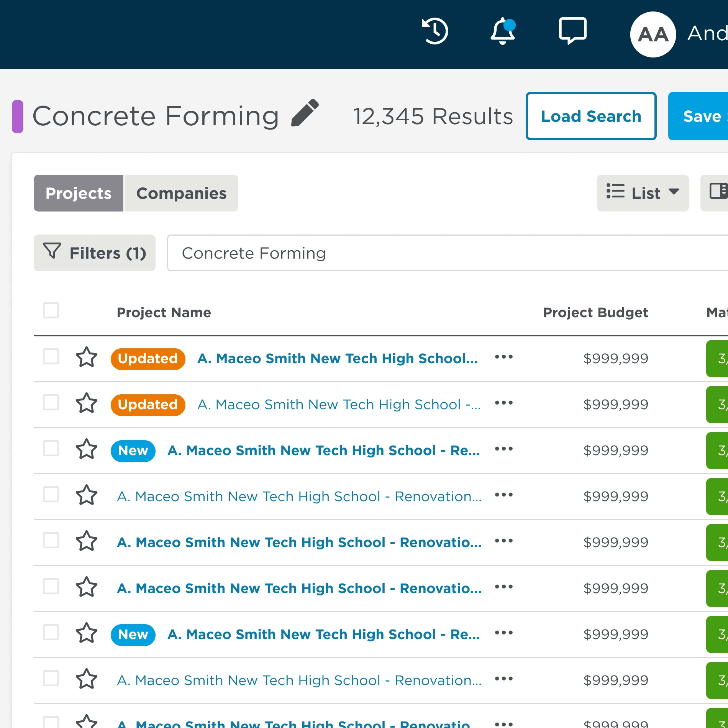Star the sixth project row

tap(87, 587)
